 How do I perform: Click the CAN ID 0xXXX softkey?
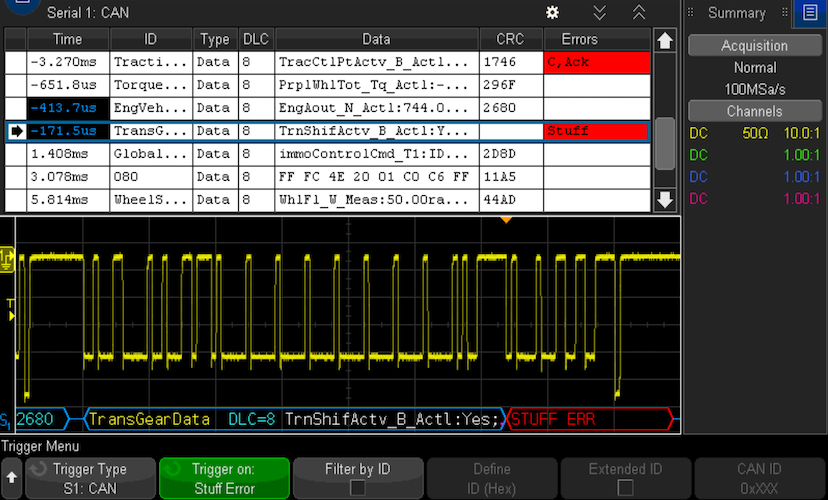click(759, 478)
